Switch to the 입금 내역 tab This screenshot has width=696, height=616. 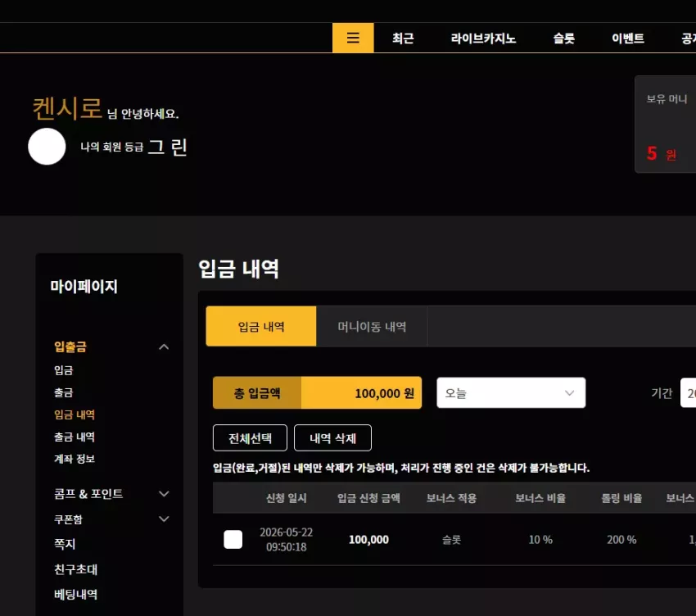[x=261, y=326]
